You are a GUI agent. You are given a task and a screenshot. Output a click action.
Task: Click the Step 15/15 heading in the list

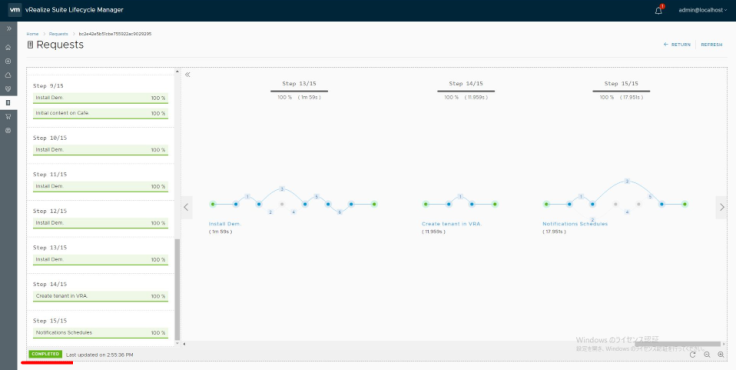pos(50,321)
